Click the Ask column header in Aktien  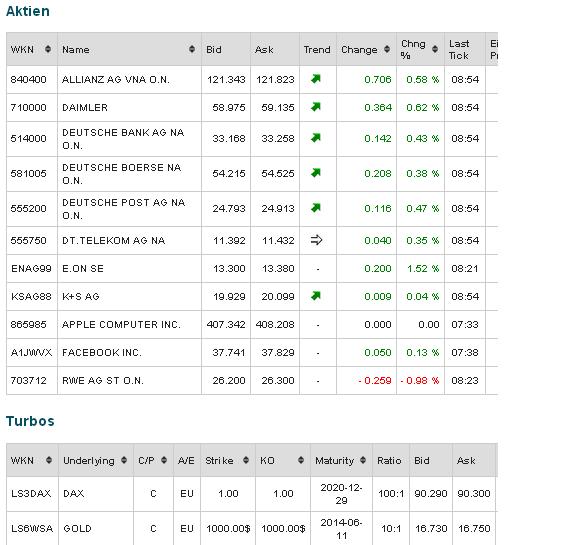pyautogui.click(x=275, y=49)
